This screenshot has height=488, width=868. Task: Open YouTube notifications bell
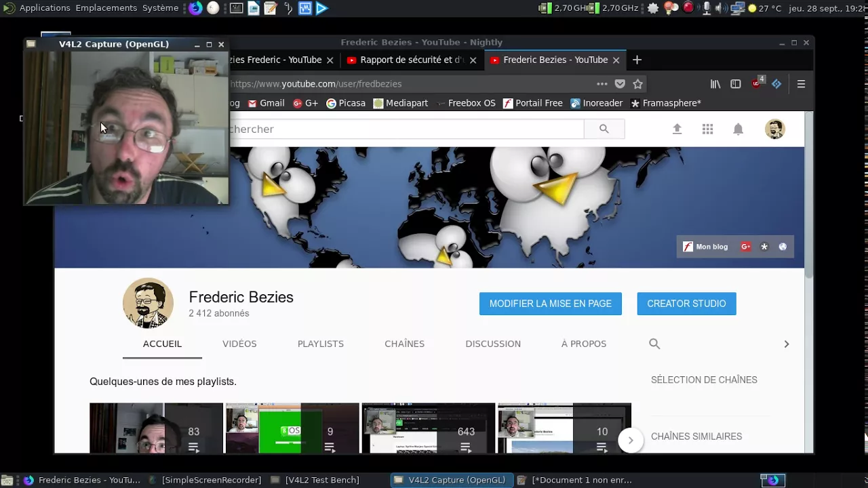(x=738, y=129)
